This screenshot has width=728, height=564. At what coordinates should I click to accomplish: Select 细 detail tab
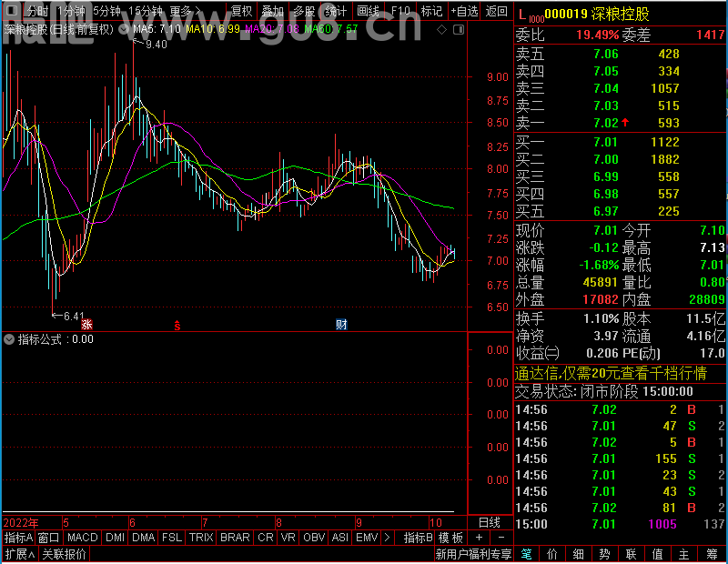[x=578, y=554]
